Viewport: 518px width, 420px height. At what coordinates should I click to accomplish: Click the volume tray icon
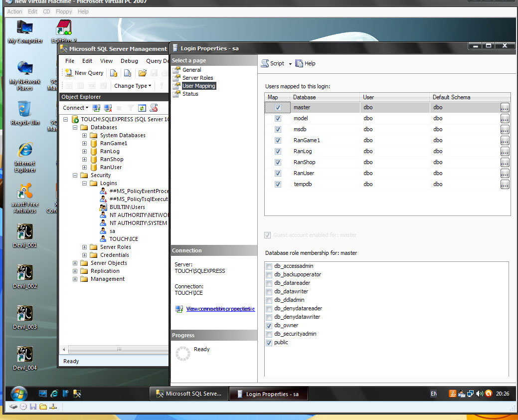(479, 394)
